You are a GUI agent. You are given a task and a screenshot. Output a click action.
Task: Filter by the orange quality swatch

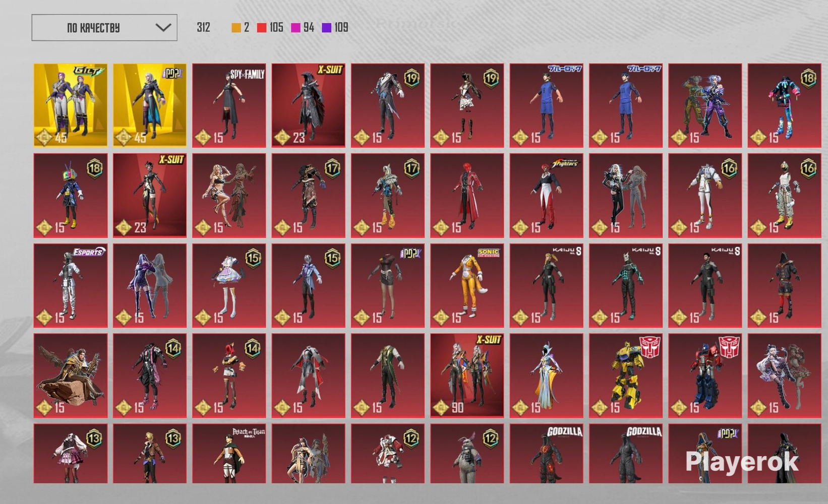coord(236,28)
